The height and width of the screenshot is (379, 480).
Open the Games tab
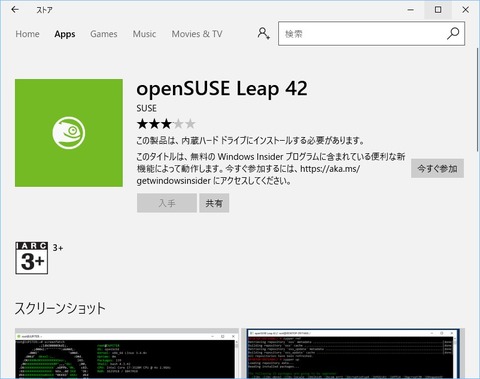click(x=104, y=34)
